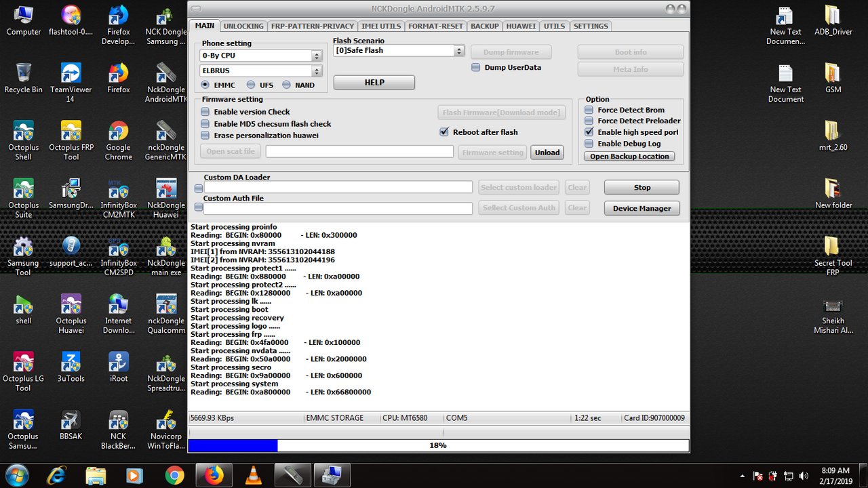868x488 pixels.
Task: Open the HUAWEI tab
Action: point(521,26)
